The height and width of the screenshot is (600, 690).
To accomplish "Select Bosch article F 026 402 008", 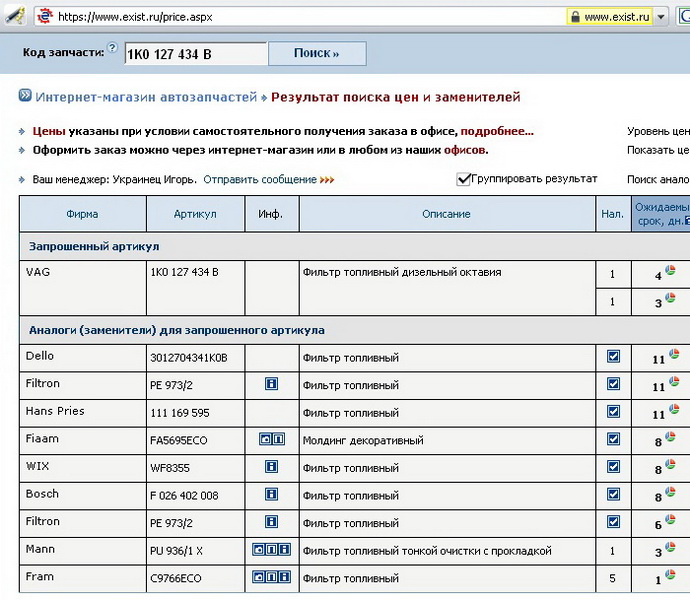I will pyautogui.click(x=184, y=496).
